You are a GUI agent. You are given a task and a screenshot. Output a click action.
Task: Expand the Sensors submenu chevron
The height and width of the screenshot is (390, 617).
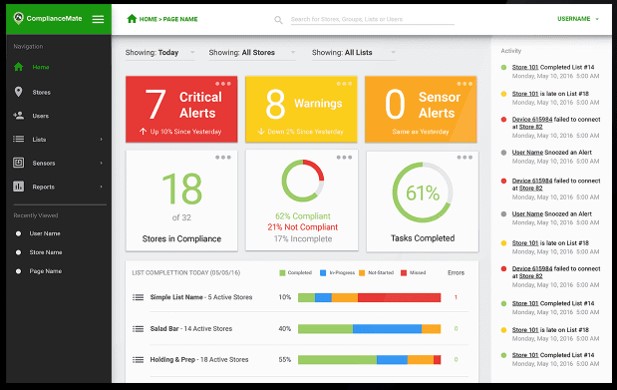[101, 163]
